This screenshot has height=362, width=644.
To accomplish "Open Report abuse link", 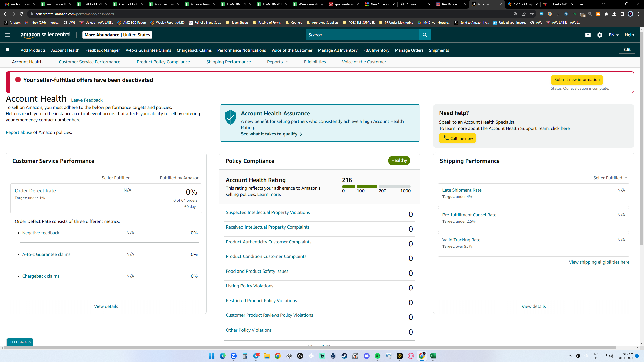I will click(19, 132).
